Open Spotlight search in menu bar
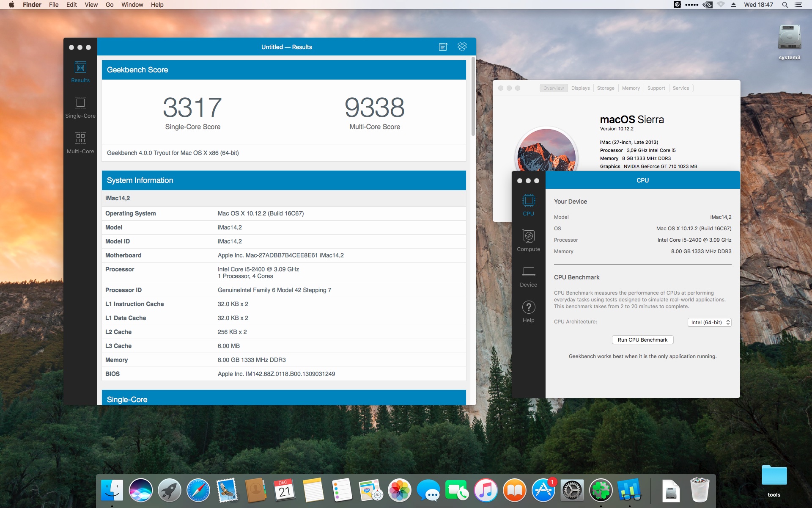This screenshot has width=812, height=508. (x=785, y=5)
